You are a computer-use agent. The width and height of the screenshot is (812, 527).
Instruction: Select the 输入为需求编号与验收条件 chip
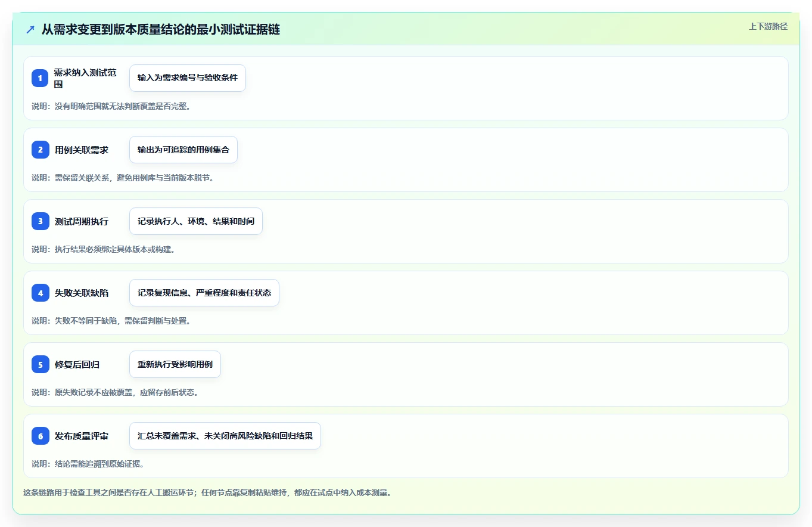188,78
